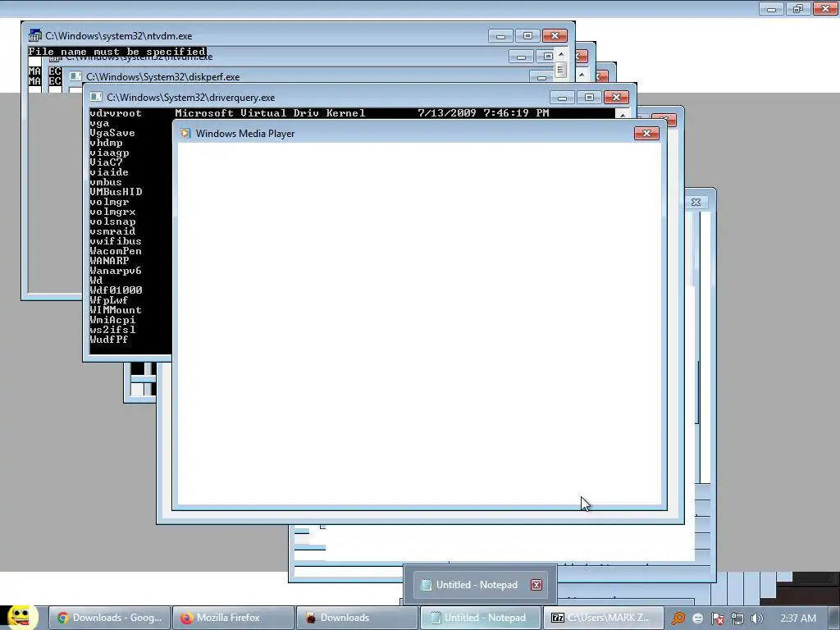Image resolution: width=840 pixels, height=630 pixels.
Task: Click the second ntvdm.exe scrollbar thumb
Action: click(x=561, y=70)
